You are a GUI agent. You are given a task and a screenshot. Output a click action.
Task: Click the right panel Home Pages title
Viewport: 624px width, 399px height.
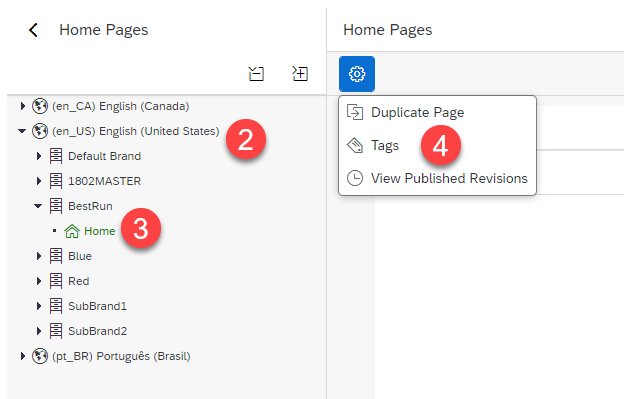pyautogui.click(x=388, y=30)
